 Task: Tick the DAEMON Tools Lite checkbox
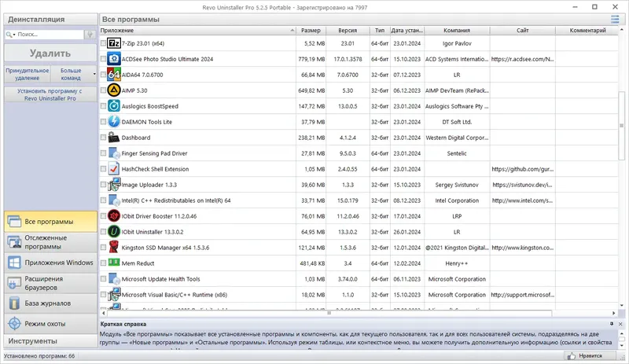103,122
